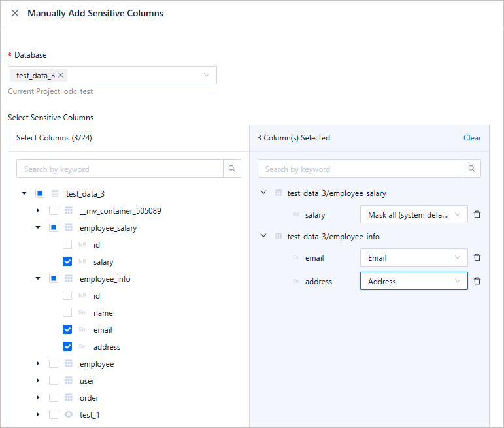The height and width of the screenshot is (428, 504).
Task: Click search icon in selected columns panel
Action: coord(472,169)
